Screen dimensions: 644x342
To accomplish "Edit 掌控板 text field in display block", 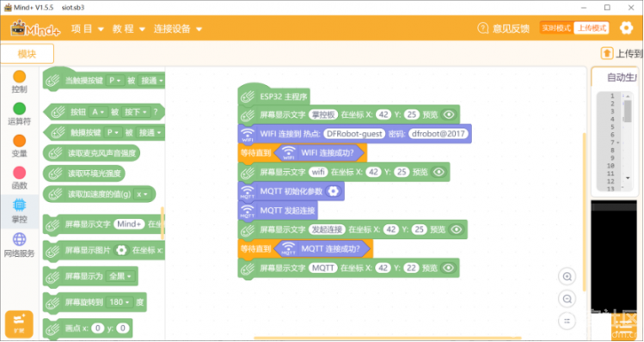I will click(x=323, y=114).
